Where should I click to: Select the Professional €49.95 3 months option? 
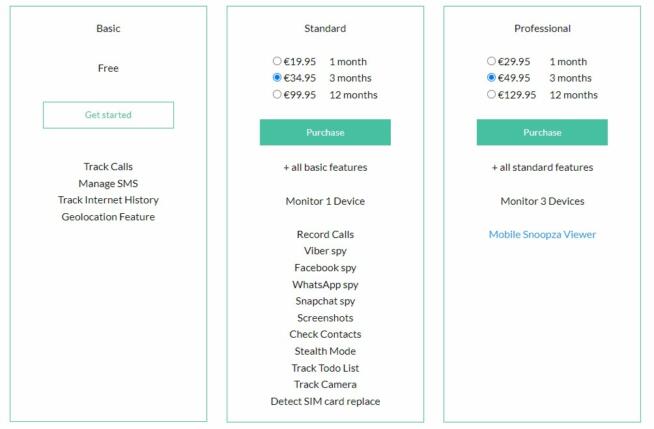tap(491, 78)
